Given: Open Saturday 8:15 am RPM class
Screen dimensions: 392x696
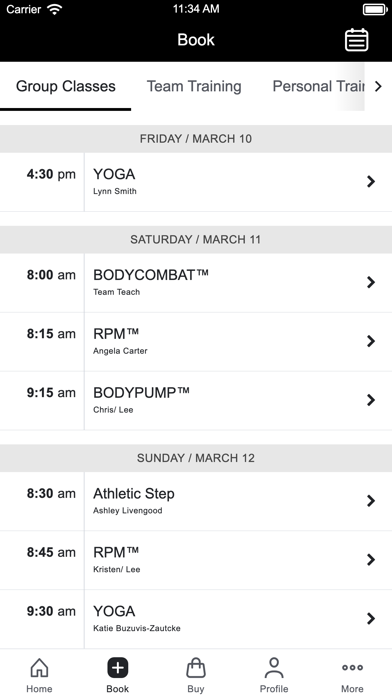Looking at the screenshot, I should point(196,342).
